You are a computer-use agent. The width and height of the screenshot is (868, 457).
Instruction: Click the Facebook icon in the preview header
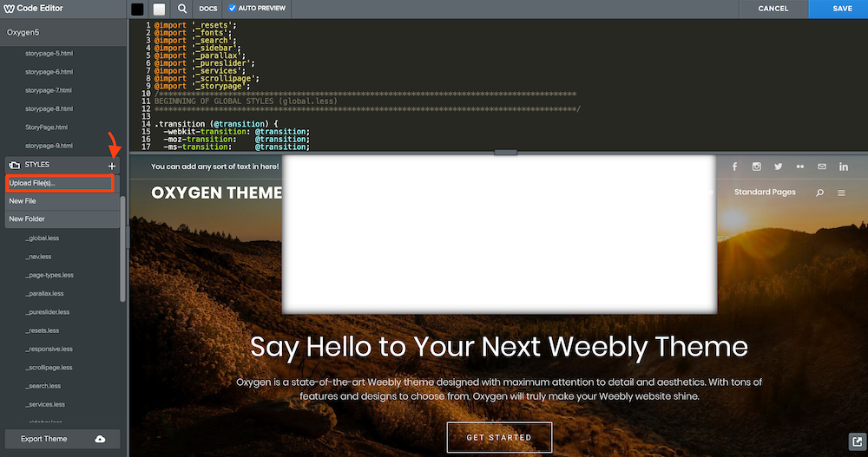pyautogui.click(x=734, y=166)
